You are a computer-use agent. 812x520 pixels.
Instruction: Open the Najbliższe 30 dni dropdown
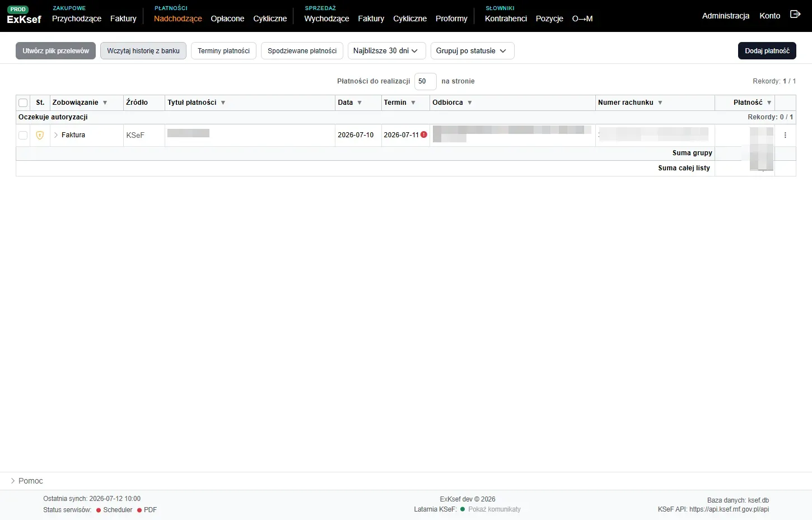pos(386,50)
